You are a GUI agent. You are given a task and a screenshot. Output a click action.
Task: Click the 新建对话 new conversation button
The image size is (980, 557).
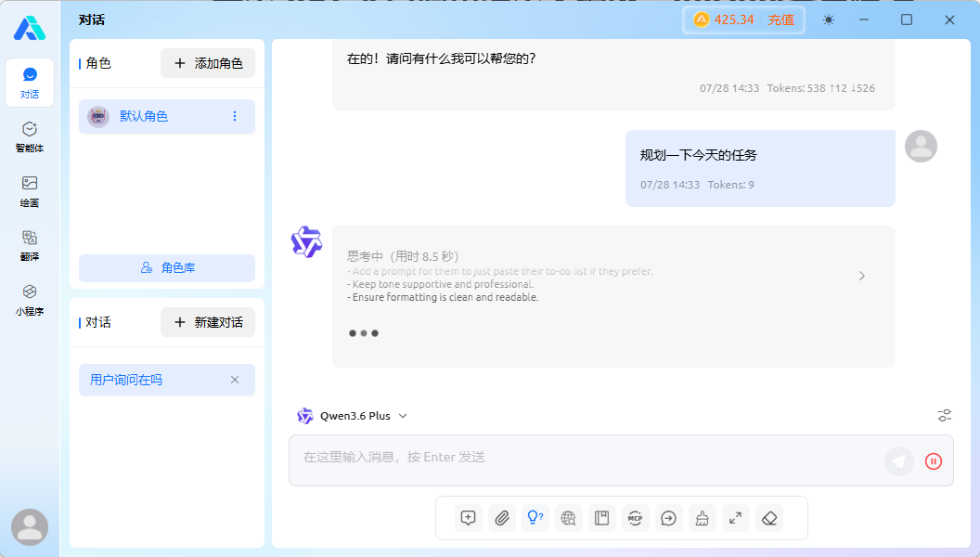(208, 322)
